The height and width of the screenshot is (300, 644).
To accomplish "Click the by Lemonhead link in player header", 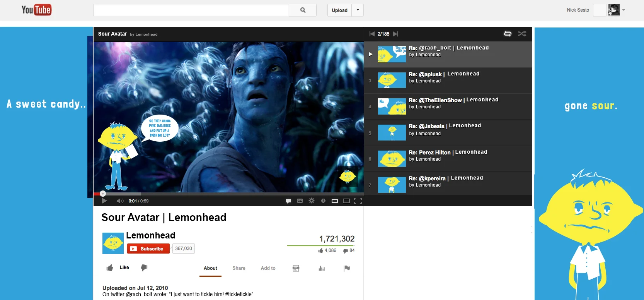I will [144, 34].
